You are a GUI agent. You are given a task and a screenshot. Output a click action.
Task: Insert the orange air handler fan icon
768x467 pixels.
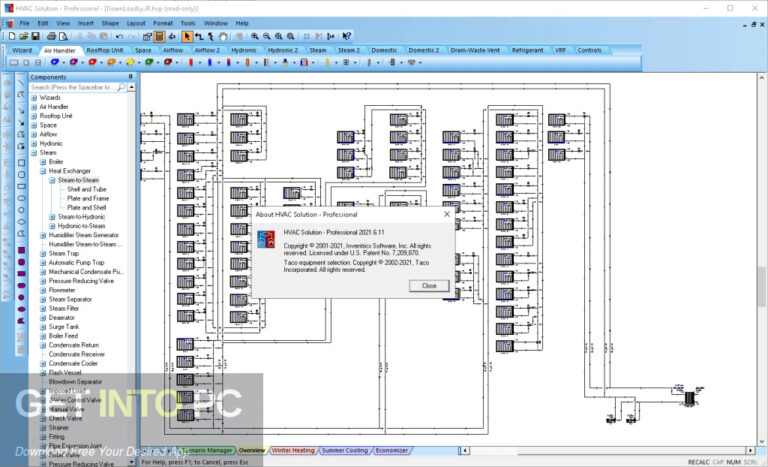[111, 62]
